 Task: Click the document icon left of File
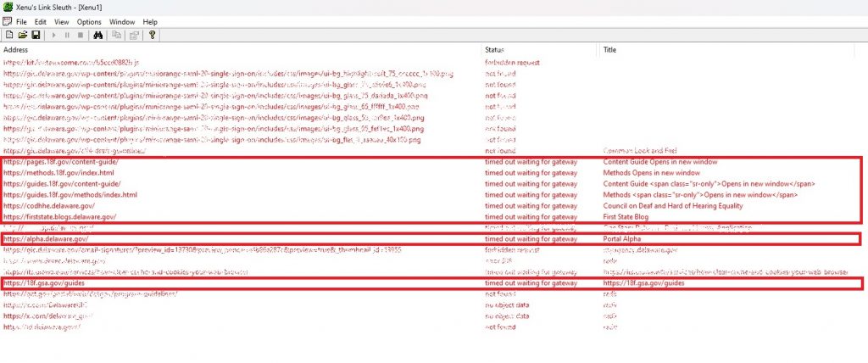[7, 21]
